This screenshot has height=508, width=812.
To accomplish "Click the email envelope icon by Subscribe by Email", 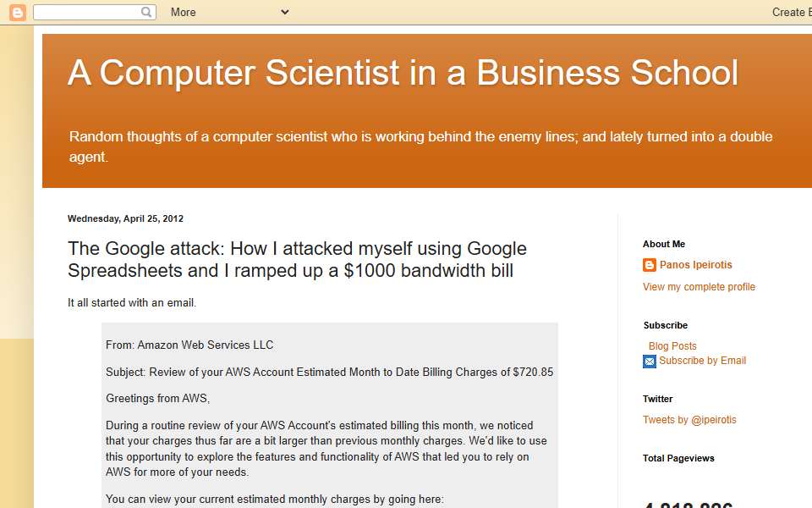I will [x=650, y=362].
